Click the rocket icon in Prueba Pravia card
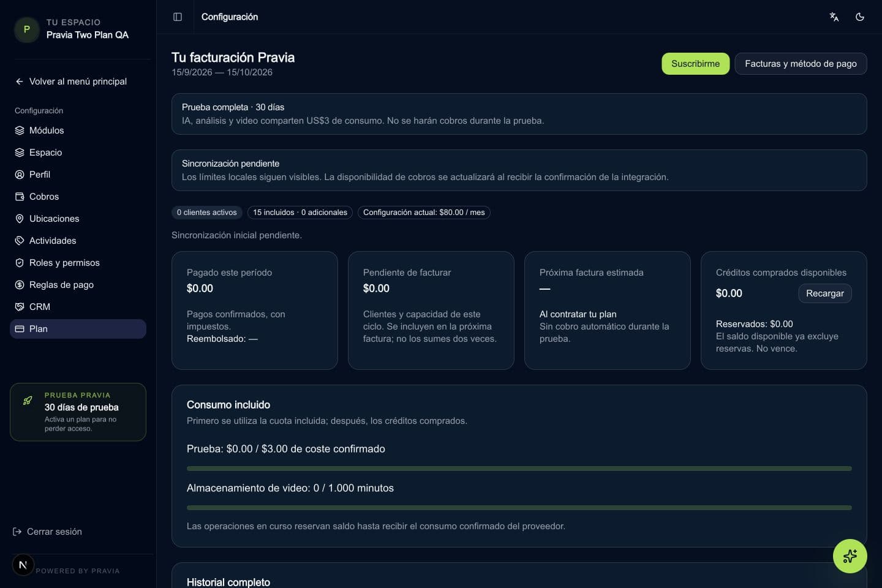This screenshot has width=882, height=588. click(28, 401)
